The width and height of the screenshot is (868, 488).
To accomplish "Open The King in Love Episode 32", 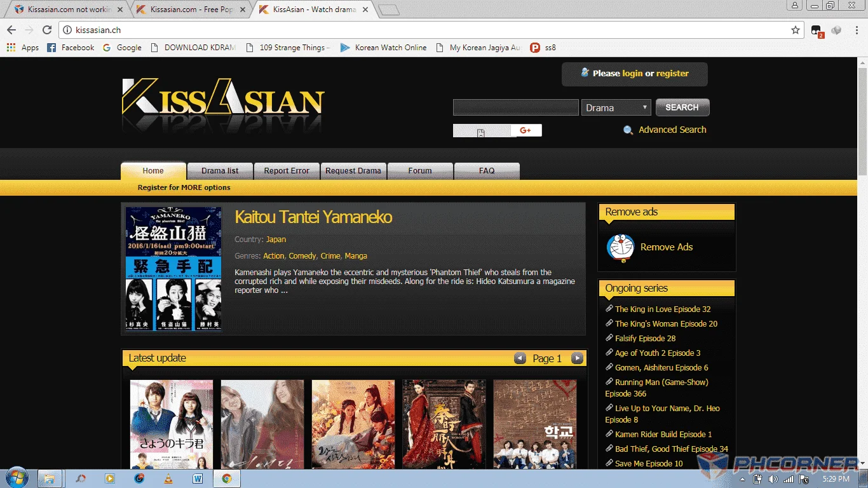I will [x=663, y=309].
